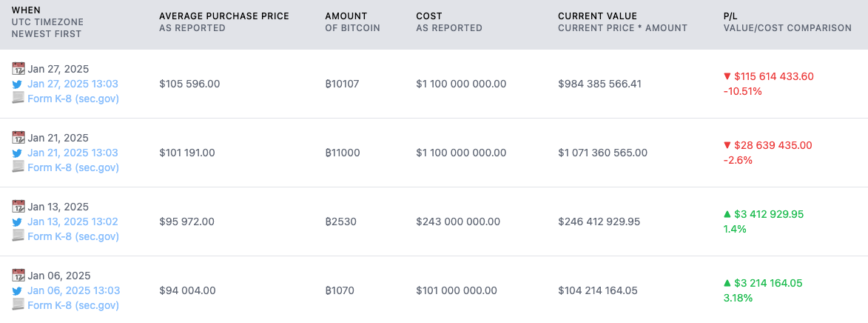Click the document scroll icon for Jan 21
Image resolution: width=868 pixels, height=323 pixels.
click(x=18, y=167)
